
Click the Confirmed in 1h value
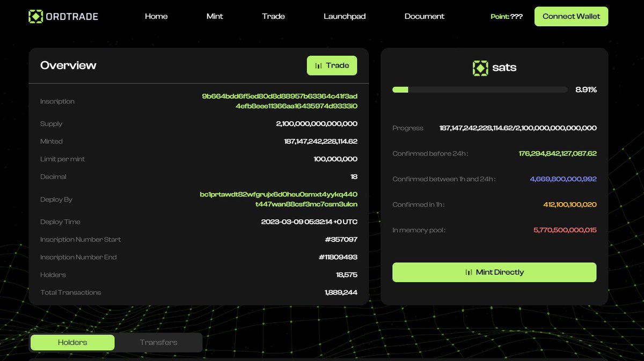point(570,204)
